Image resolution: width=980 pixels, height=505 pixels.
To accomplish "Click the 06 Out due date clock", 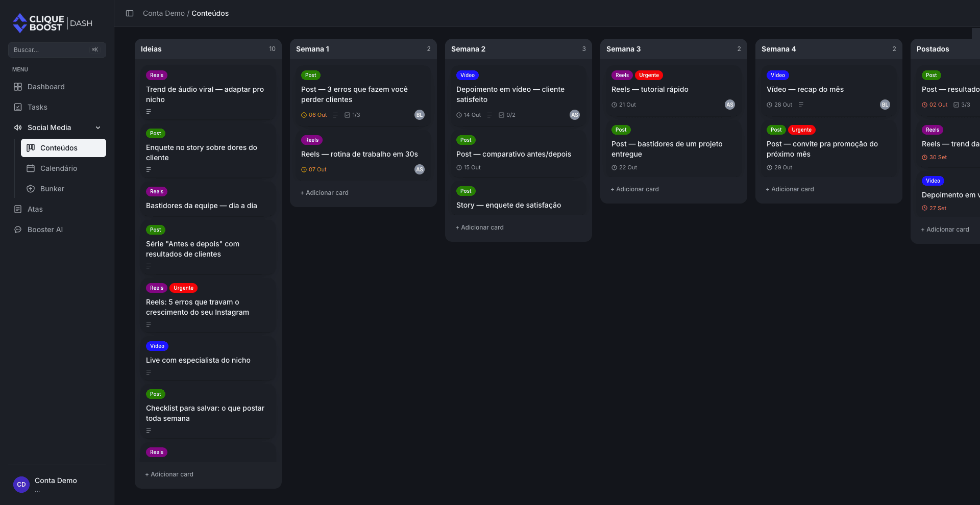I will (x=304, y=115).
